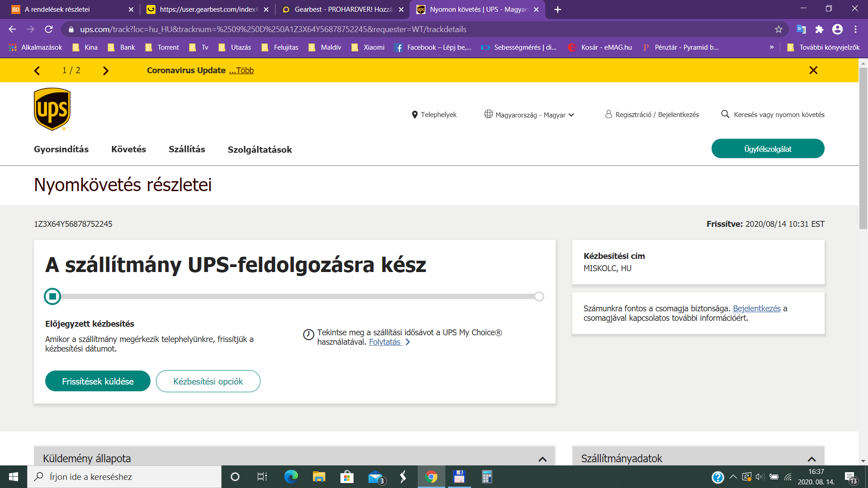
Task: Open floppy disk app on taskbar
Action: (459, 477)
